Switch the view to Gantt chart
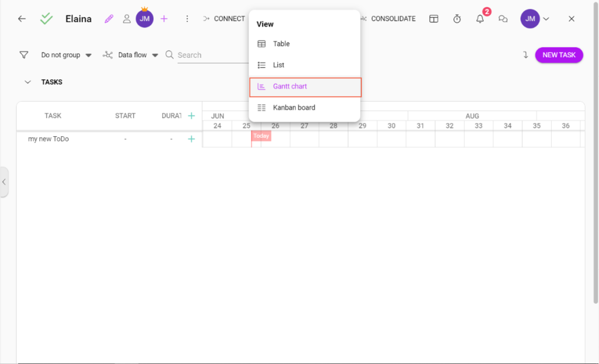This screenshot has width=599, height=364. pos(290,86)
